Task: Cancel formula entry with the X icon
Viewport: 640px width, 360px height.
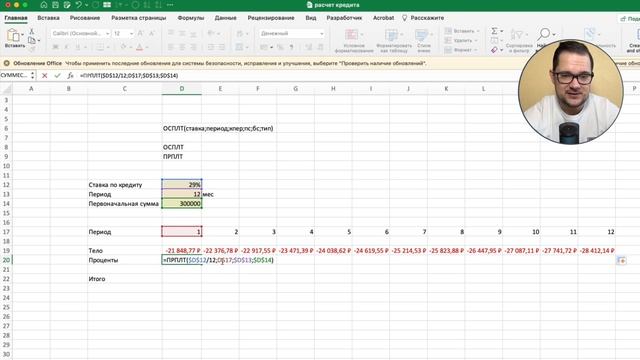Action: pos(45,76)
